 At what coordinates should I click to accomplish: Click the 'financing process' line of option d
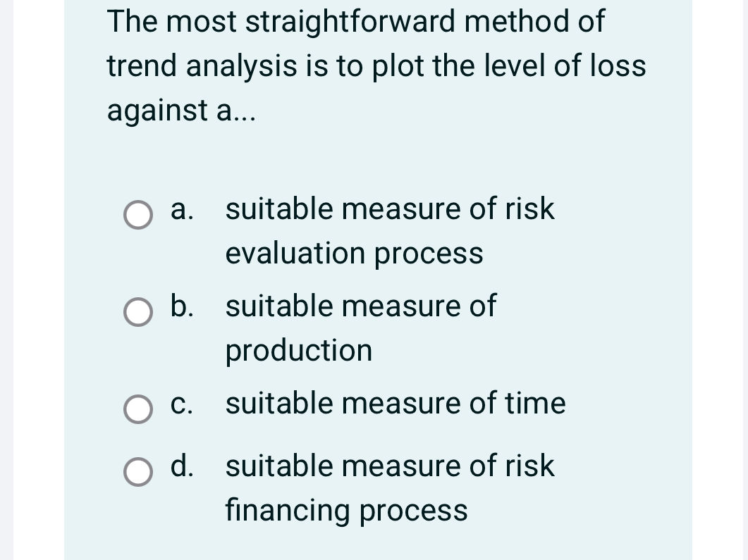346,511
